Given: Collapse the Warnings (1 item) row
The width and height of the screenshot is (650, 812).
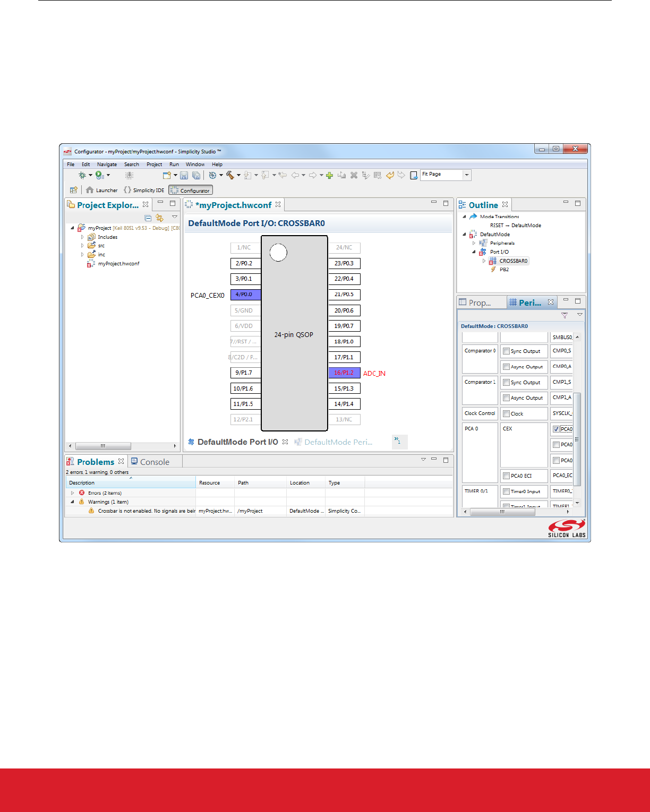Looking at the screenshot, I should pos(73,502).
